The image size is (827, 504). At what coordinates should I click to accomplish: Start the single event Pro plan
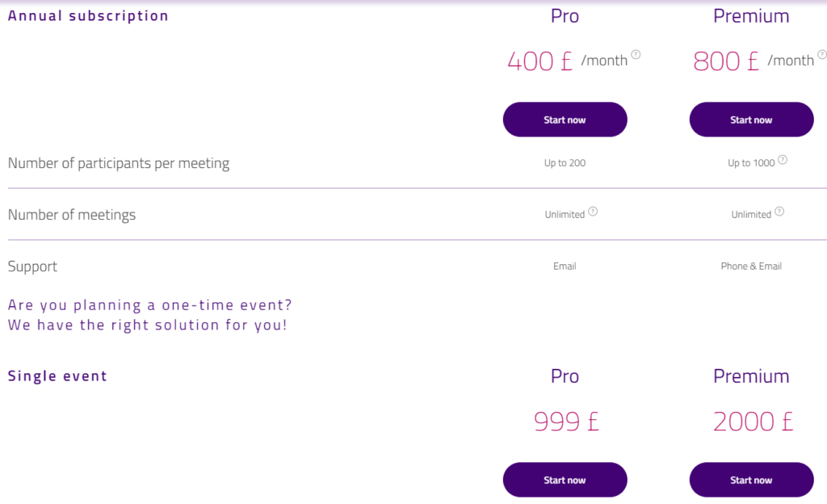565,480
